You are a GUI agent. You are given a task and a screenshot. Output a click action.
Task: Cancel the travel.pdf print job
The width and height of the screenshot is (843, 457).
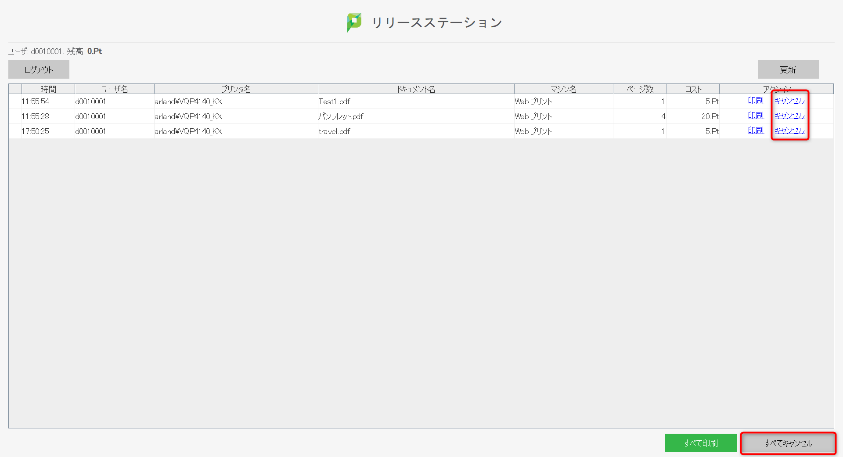[789, 131]
